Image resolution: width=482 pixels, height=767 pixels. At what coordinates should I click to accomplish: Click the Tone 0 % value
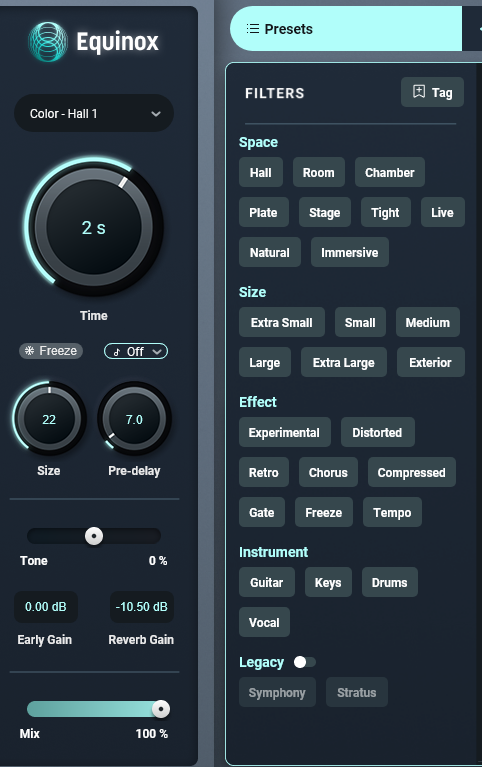tap(158, 561)
